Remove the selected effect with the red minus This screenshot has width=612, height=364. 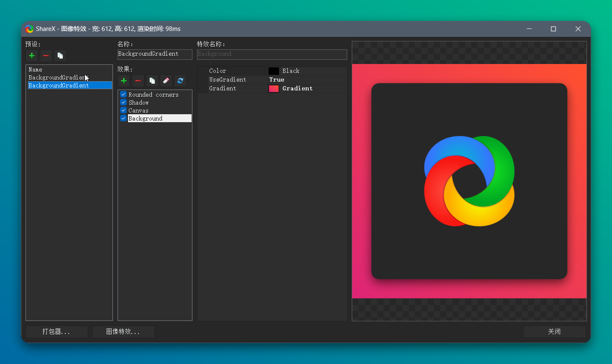tap(138, 81)
